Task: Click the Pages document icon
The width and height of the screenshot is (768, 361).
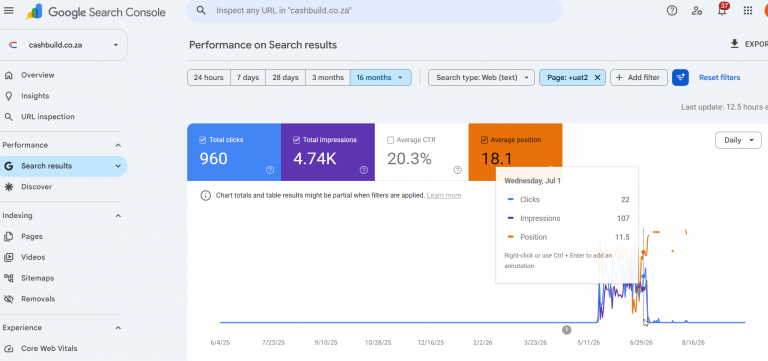Action: [x=8, y=237]
